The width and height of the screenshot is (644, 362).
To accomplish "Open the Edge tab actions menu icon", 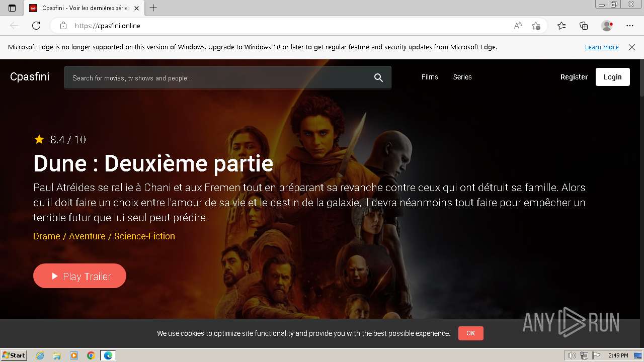I will [x=12, y=8].
